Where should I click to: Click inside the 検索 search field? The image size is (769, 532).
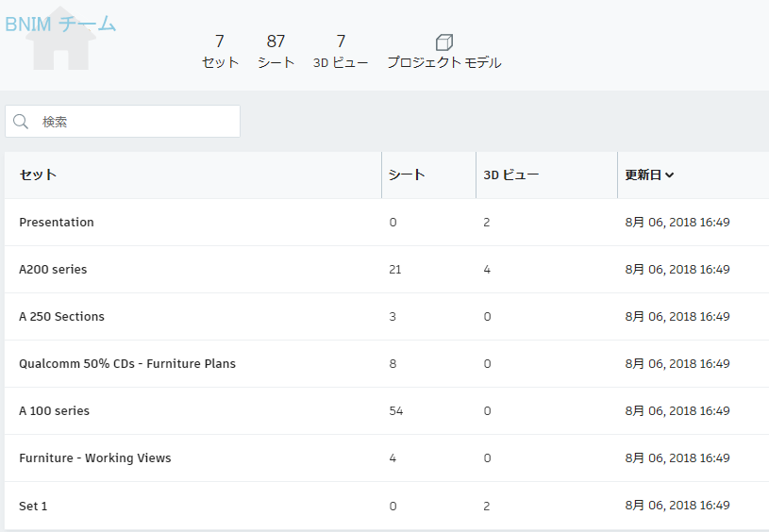pyautogui.click(x=132, y=122)
